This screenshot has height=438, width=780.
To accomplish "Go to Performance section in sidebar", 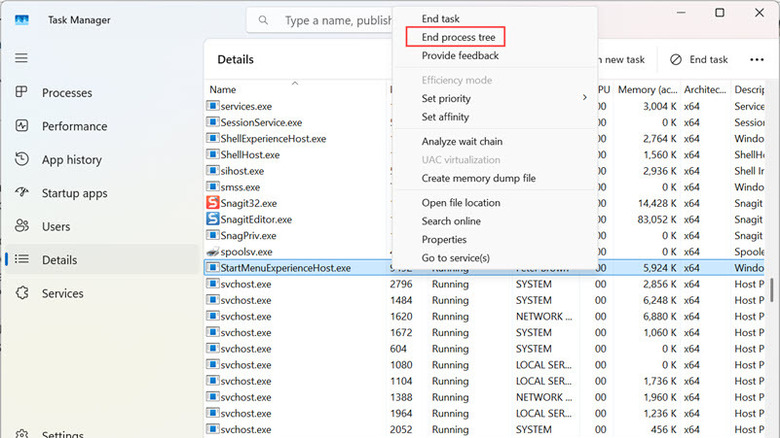I will (73, 126).
